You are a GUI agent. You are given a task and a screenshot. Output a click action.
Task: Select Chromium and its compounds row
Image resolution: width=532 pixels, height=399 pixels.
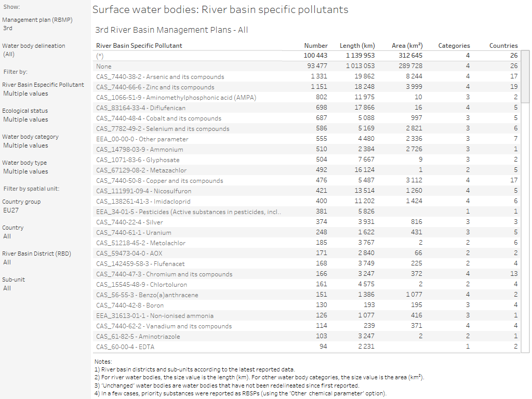click(x=307, y=274)
